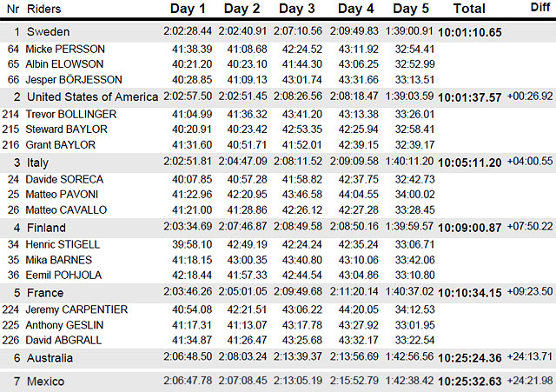Select the Mexico team row
This screenshot has height=392, width=556.
click(x=278, y=382)
